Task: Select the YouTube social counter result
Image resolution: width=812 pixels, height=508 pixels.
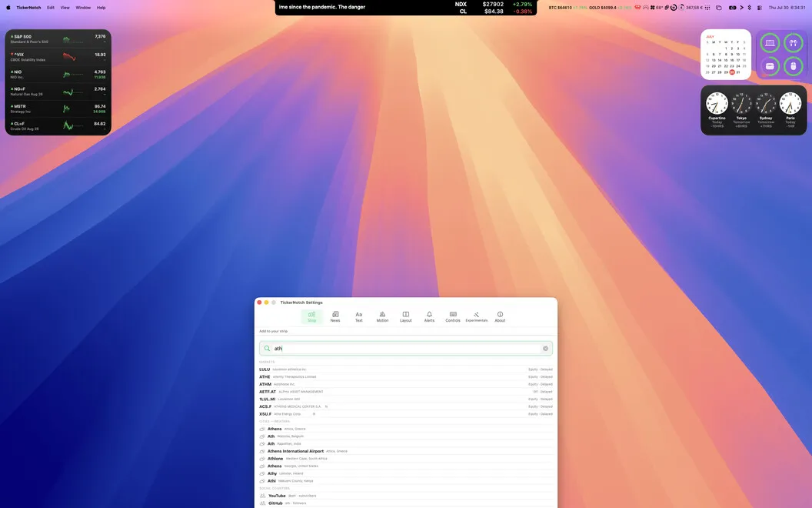Action: click(x=406, y=496)
